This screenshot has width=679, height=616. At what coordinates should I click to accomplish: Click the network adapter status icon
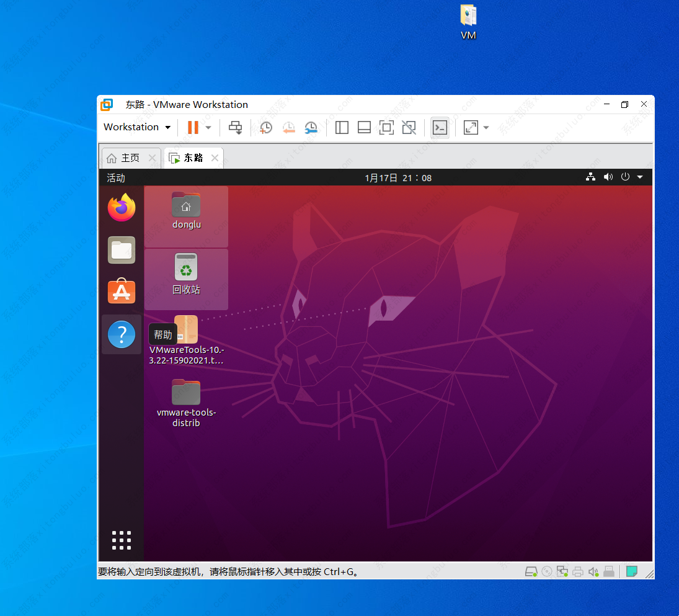(x=562, y=571)
